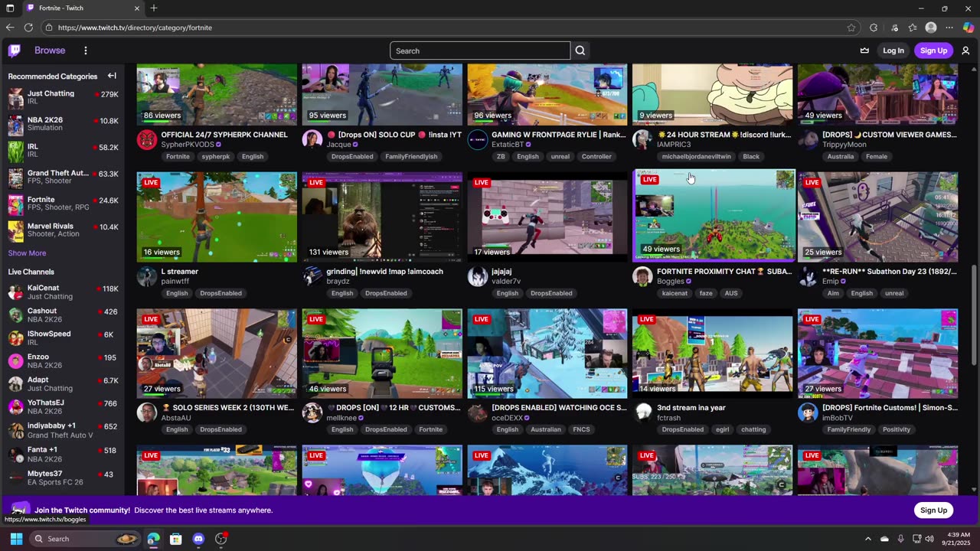Open oceDEXX stream with 115 viewers
The width and height of the screenshot is (980, 551).
pyautogui.click(x=547, y=354)
